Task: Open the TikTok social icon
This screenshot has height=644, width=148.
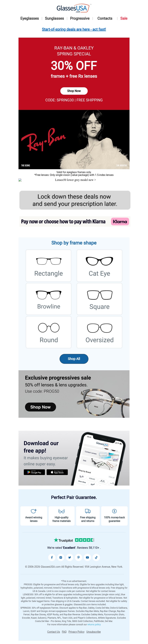Action: click(96, 557)
